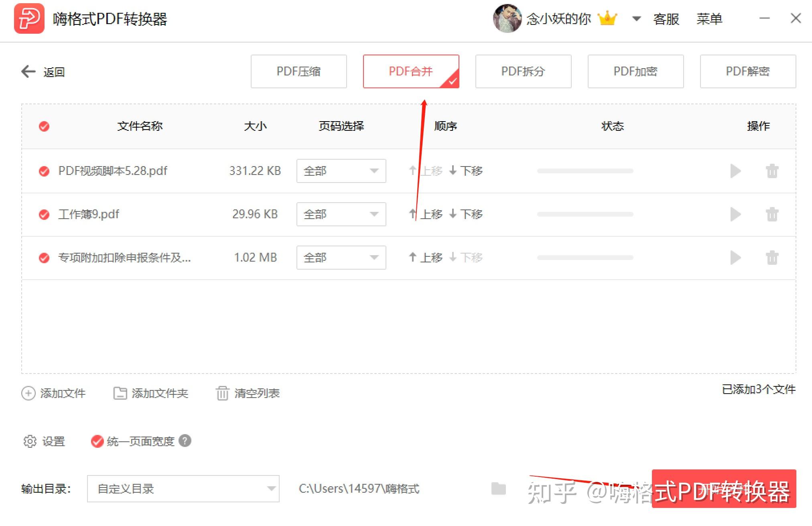
Task: Open 客服 customer service
Action: click(666, 19)
